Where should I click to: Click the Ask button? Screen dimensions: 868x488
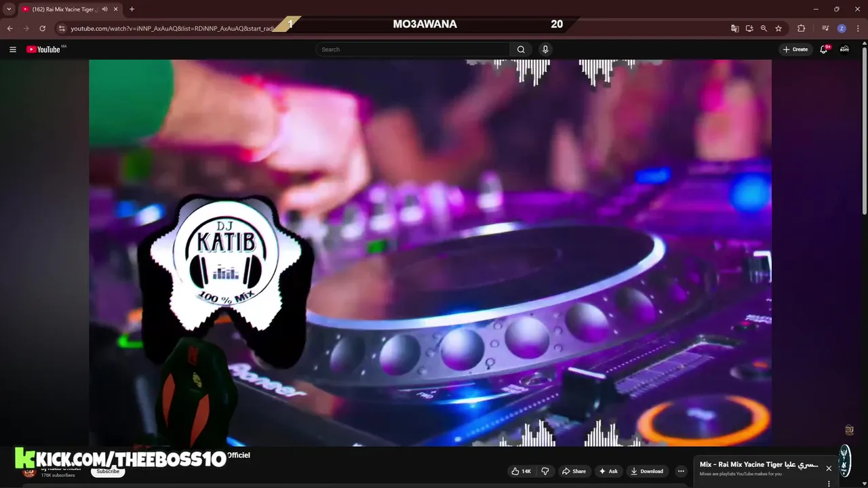(x=608, y=471)
